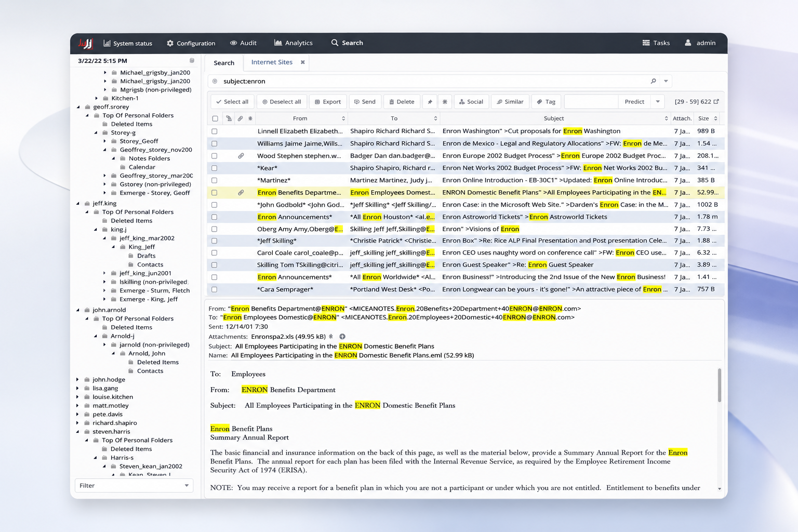Click the plus circle icon beside attachment
Screen dimensions: 798x532
point(342,337)
